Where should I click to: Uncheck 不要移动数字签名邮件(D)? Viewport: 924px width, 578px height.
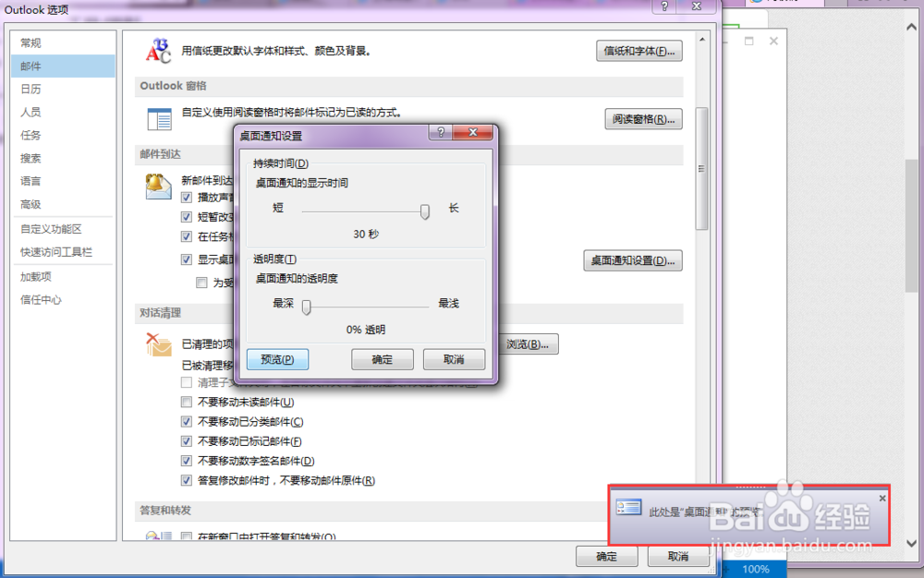pyautogui.click(x=187, y=461)
